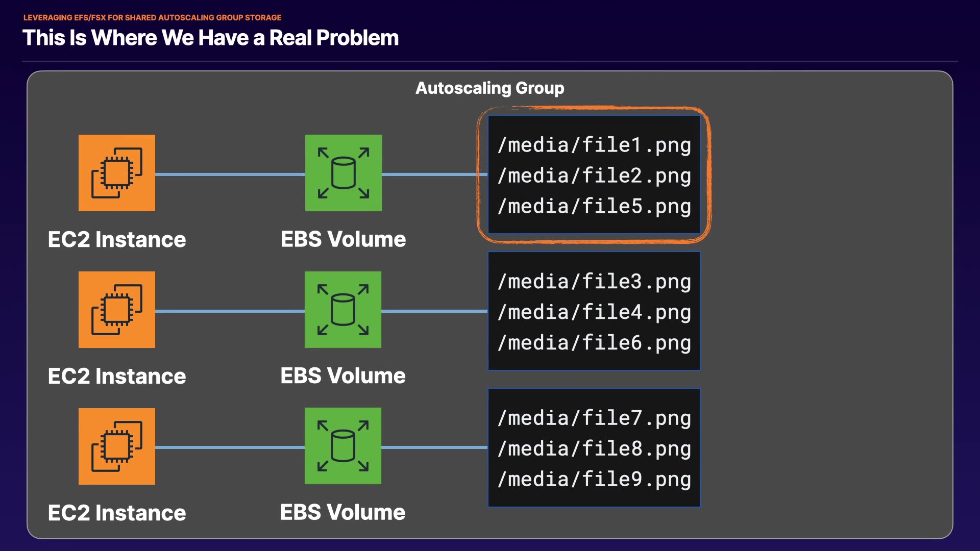This screenshot has width=980, height=551.
Task: Select the top EBS volume icon
Action: click(x=344, y=173)
